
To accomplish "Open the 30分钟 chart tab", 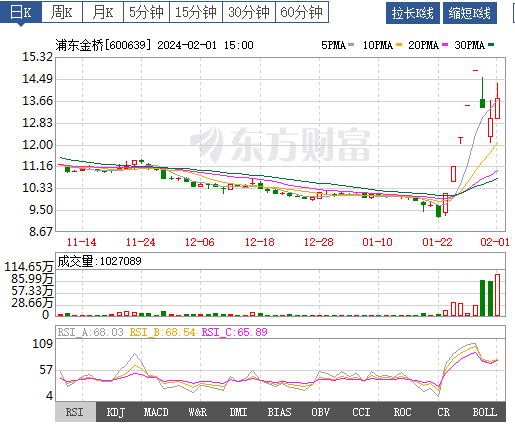I will tap(249, 12).
